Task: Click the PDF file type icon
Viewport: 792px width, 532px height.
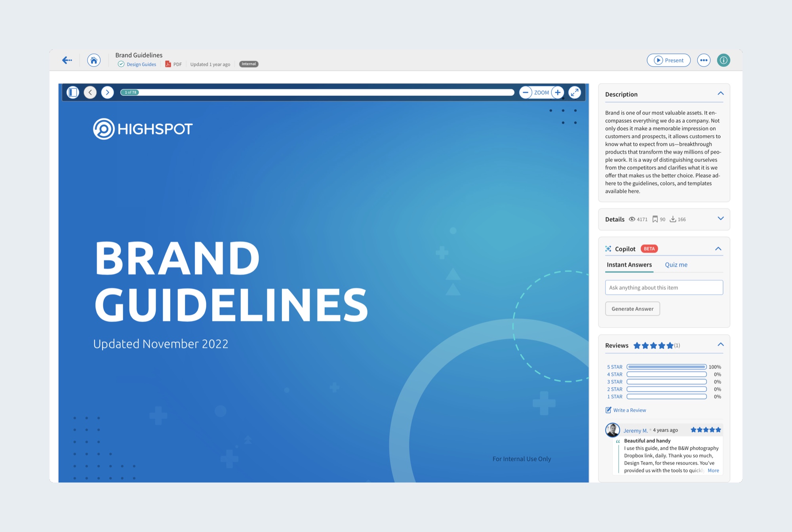Action: coord(168,64)
